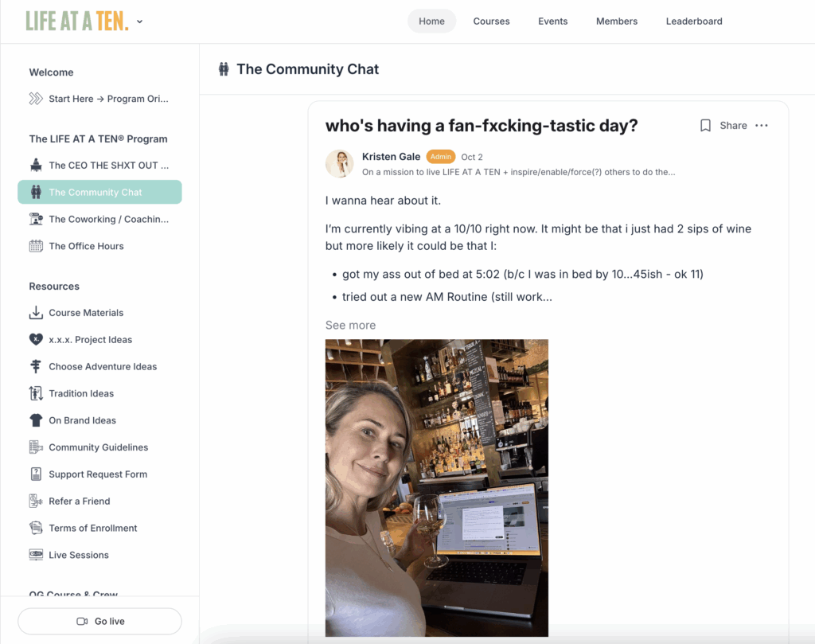Click the Start Here double-chevron icon
This screenshot has width=815, height=644.
pos(36,99)
